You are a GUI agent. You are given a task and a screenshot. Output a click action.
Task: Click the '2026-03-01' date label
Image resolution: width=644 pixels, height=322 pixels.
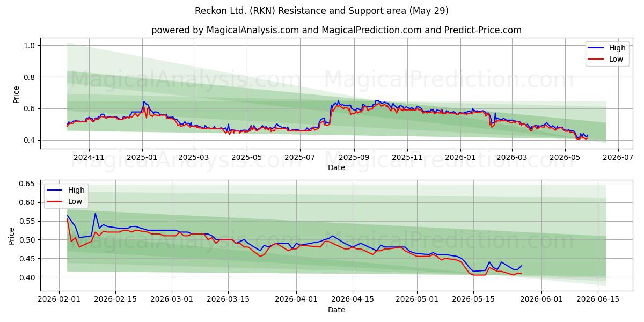[x=172, y=299]
